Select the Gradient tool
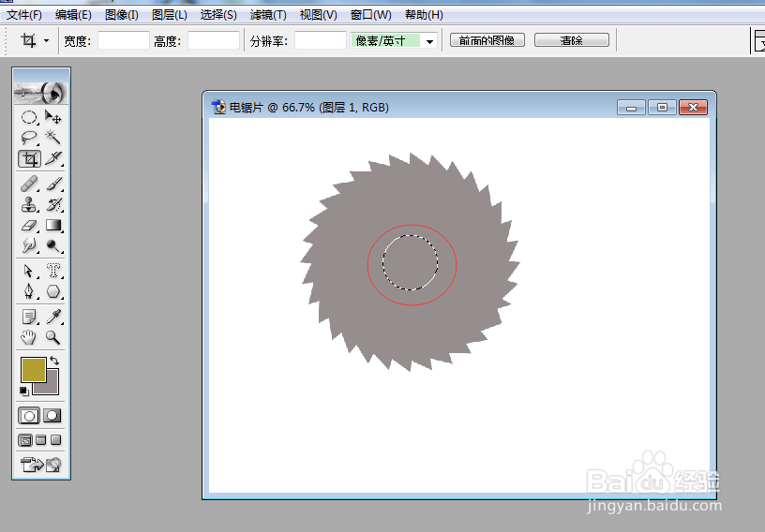This screenshot has height=532, width=765. tap(53, 226)
